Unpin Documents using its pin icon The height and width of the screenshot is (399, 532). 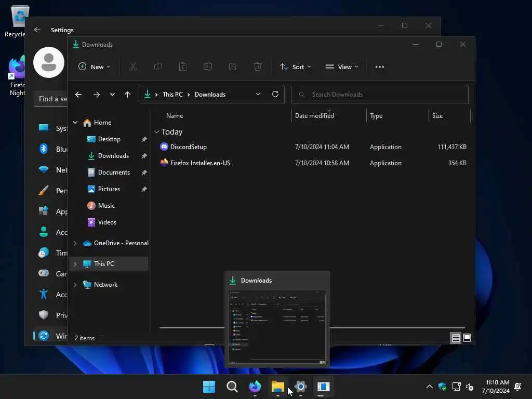pyautogui.click(x=144, y=172)
